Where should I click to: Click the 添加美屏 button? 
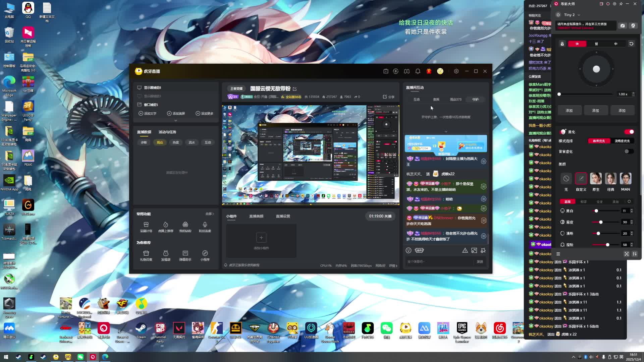point(176,113)
